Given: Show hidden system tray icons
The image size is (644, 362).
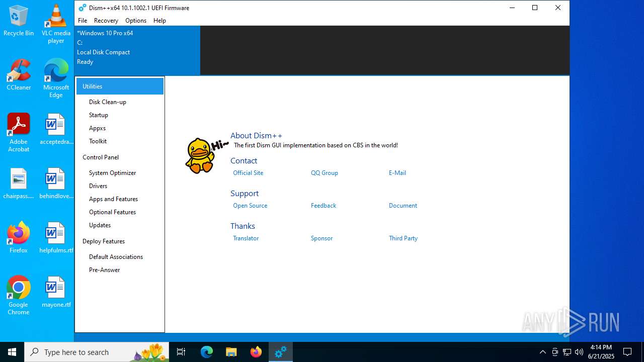Looking at the screenshot, I should [x=542, y=352].
